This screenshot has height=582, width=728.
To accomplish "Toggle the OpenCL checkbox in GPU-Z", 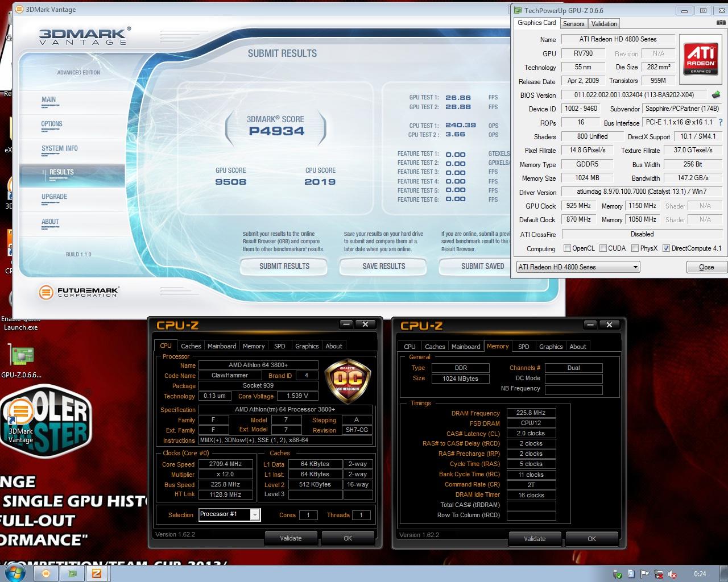I will point(567,248).
